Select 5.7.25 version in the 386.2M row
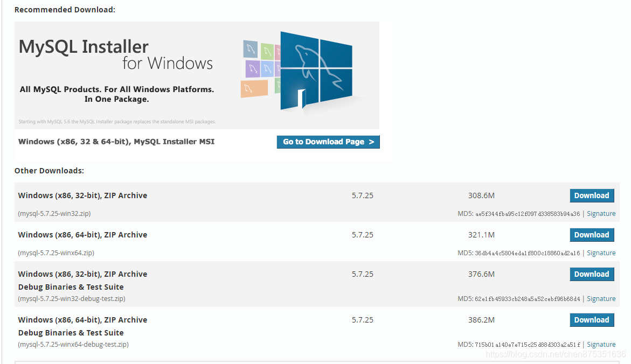Screen dimensions: 631x364 pos(363,320)
